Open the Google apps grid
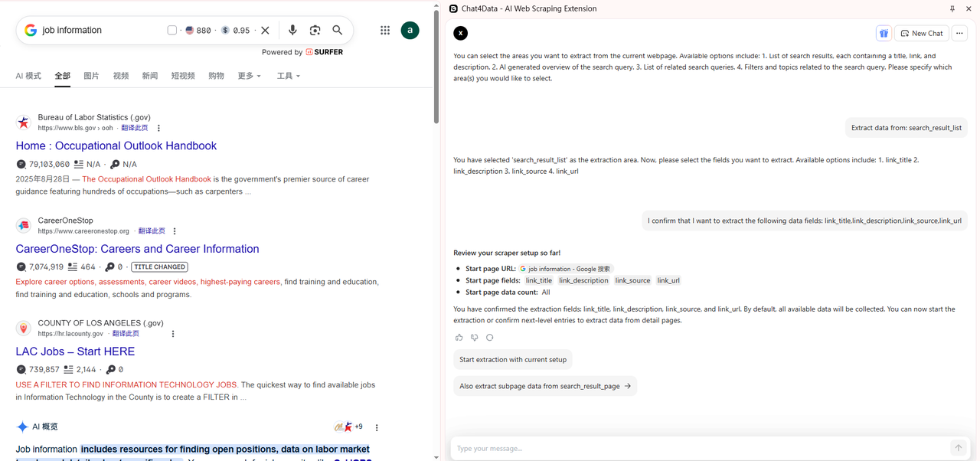980x461 pixels. pyautogui.click(x=385, y=30)
